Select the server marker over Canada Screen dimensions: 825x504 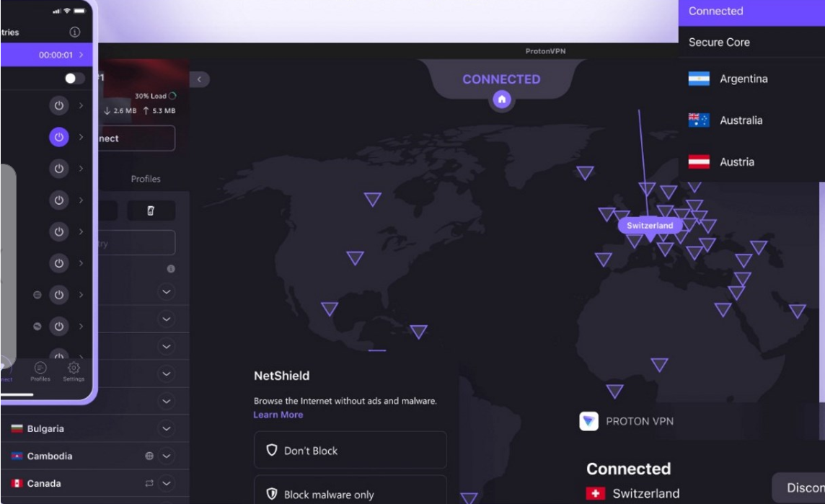coord(373,199)
